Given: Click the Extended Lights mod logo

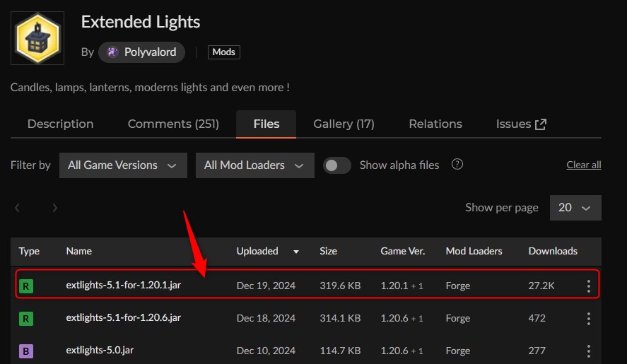Looking at the screenshot, I should click(37, 38).
